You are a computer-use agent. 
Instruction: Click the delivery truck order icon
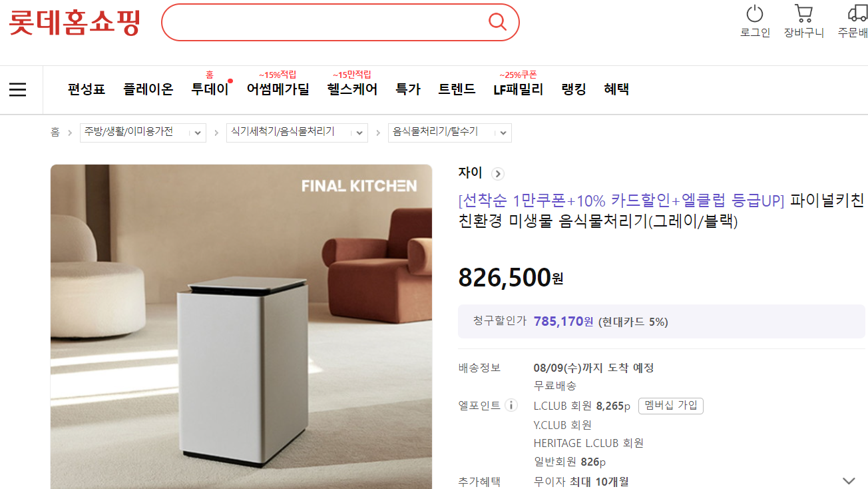857,13
